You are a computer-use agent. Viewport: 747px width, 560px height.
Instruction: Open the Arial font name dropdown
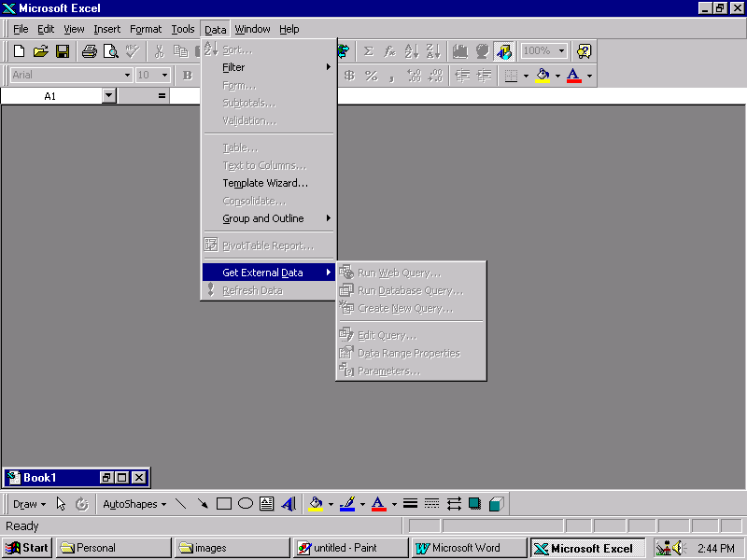coord(127,75)
